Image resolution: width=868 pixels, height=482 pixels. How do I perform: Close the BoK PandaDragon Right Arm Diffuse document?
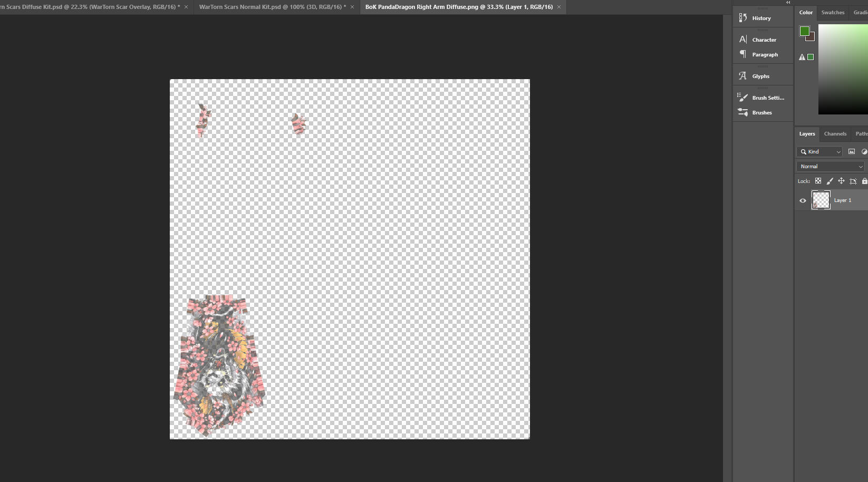click(558, 7)
